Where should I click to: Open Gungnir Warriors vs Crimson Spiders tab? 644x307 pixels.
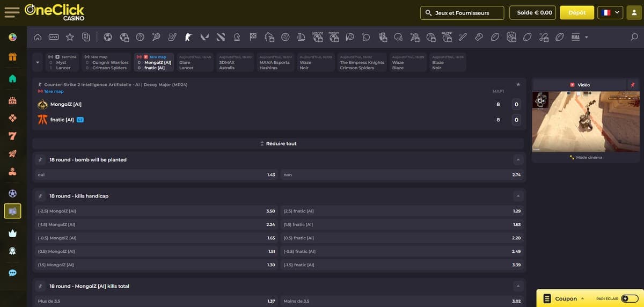(106, 62)
